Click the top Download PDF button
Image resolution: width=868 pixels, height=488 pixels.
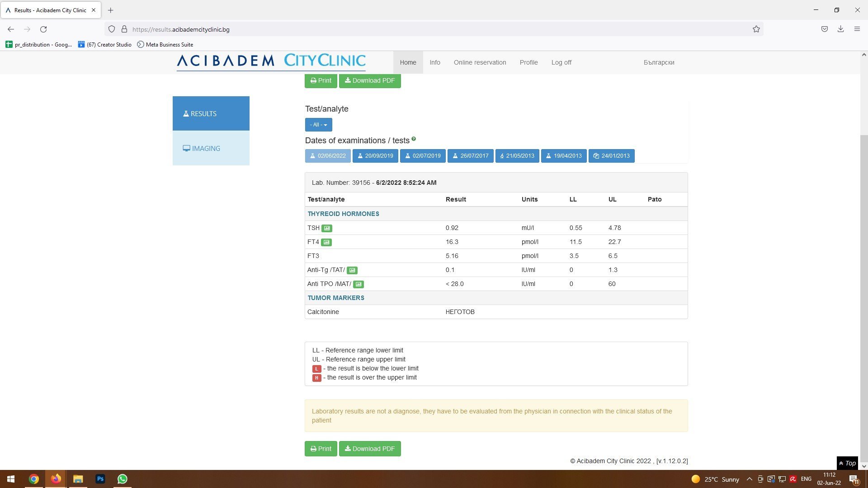(x=369, y=80)
